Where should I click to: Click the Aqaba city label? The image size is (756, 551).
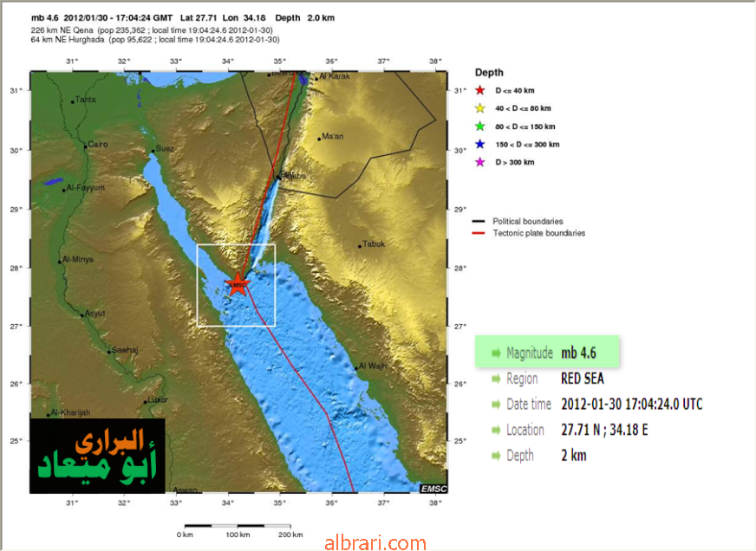(294, 176)
